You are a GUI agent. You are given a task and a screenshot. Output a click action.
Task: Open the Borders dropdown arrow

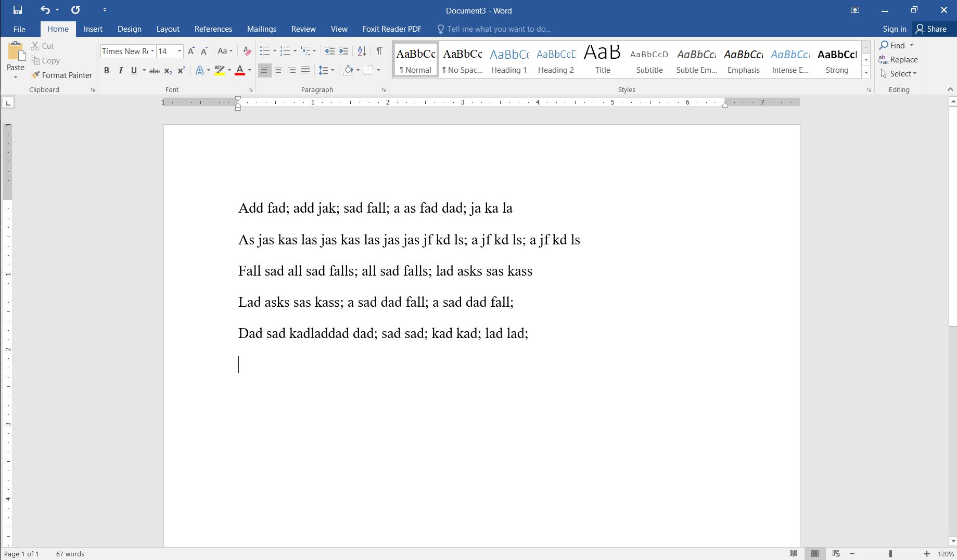[x=378, y=70]
